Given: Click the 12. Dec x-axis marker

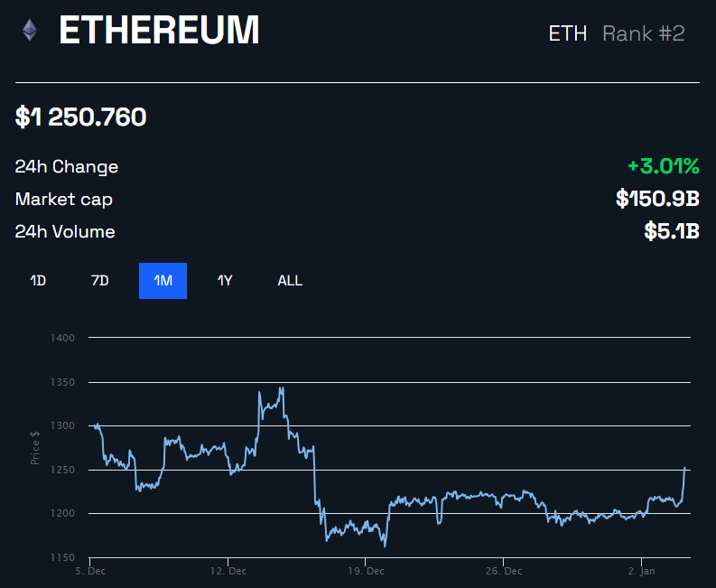Looking at the screenshot, I should click(228, 571).
